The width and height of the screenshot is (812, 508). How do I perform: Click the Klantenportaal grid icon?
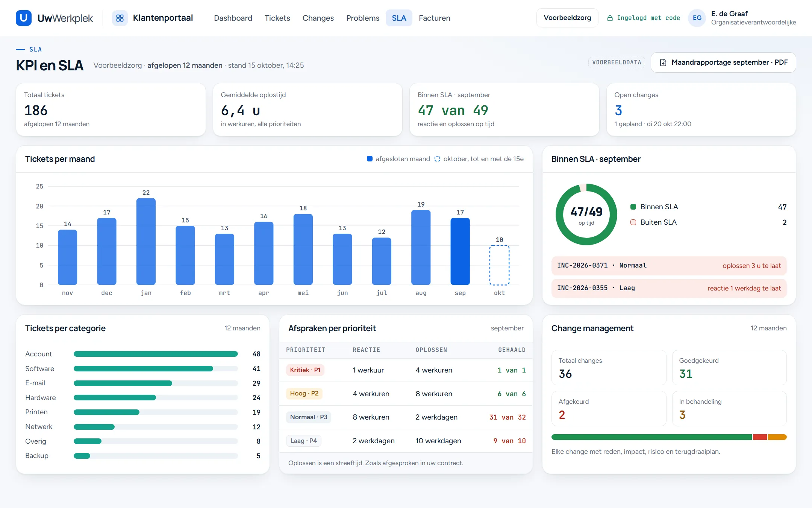click(120, 18)
